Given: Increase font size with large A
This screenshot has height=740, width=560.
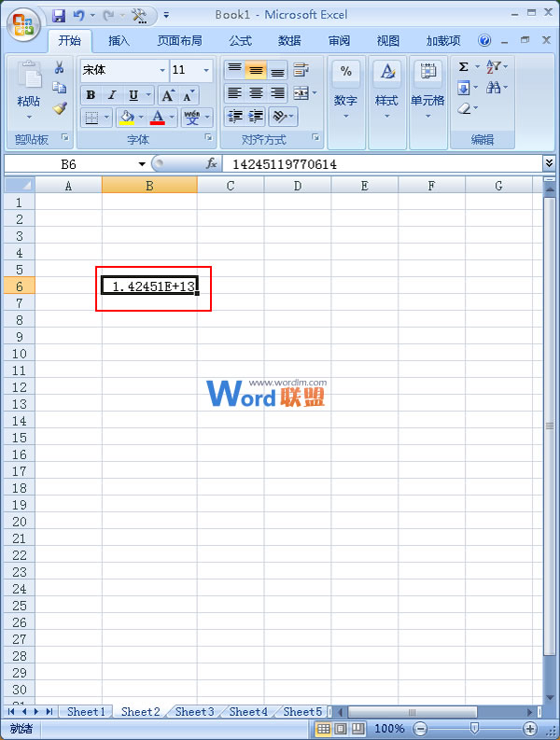Looking at the screenshot, I should 168,95.
